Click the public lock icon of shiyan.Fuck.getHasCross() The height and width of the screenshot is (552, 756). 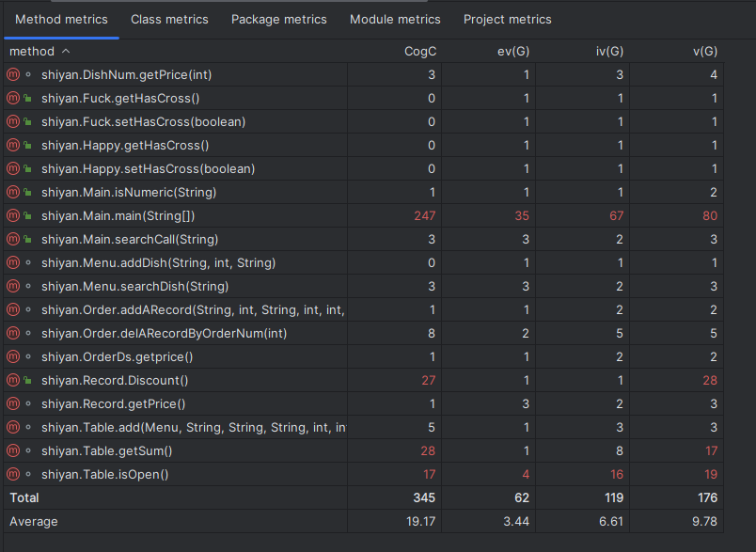click(28, 98)
